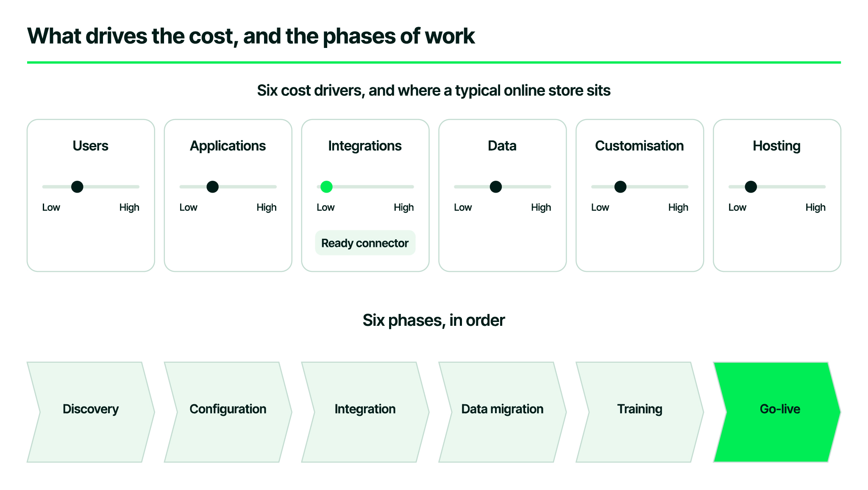This screenshot has width=868, height=490.
Task: Select the Data migration phase chevron
Action: pyautogui.click(x=503, y=412)
